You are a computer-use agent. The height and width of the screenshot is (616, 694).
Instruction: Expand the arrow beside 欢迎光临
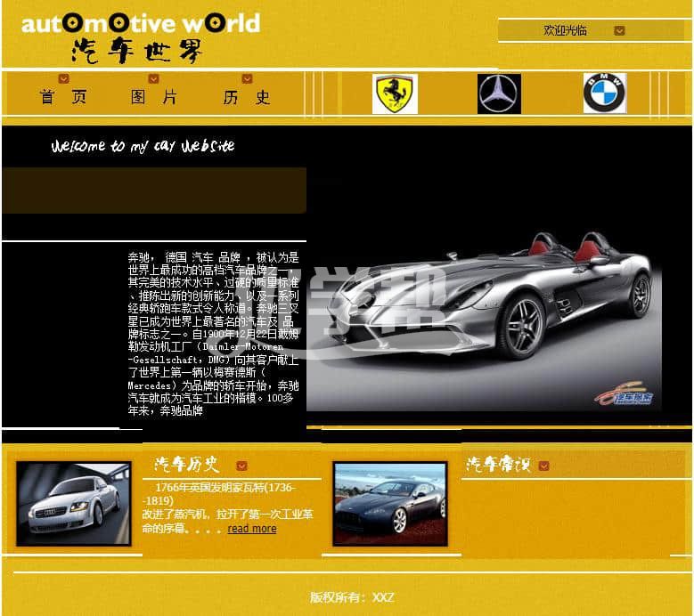pyautogui.click(x=619, y=31)
